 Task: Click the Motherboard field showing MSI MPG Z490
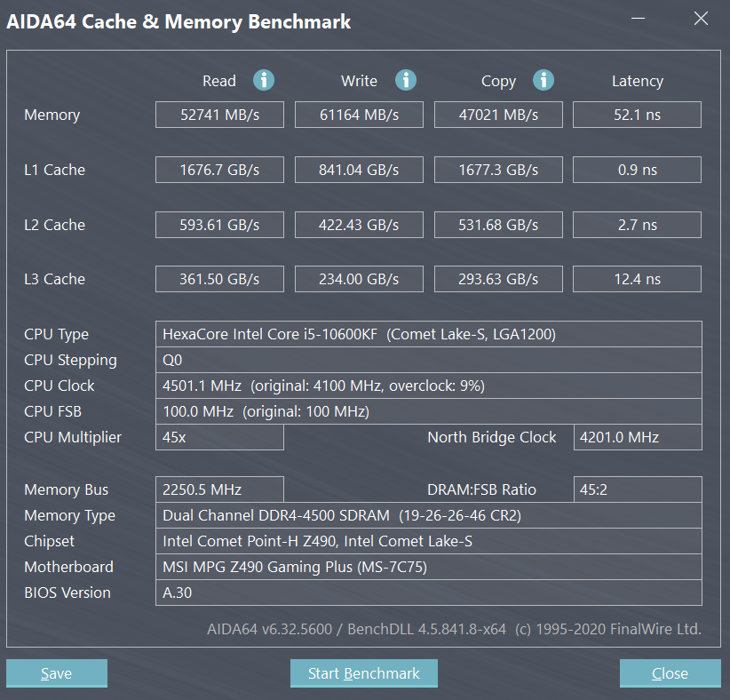429,567
